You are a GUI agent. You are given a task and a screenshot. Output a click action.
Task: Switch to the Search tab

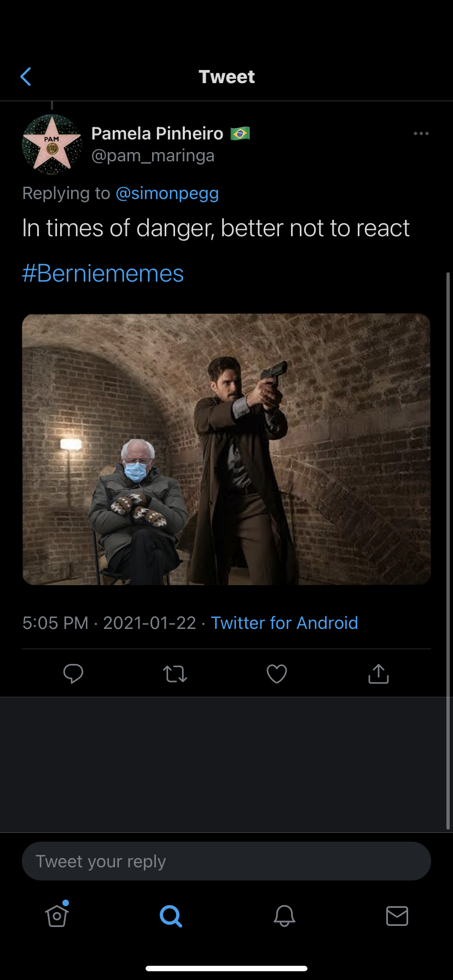pyautogui.click(x=171, y=915)
